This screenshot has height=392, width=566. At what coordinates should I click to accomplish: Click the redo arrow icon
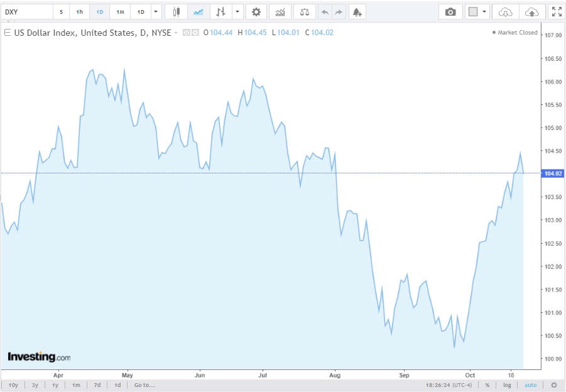(337, 11)
